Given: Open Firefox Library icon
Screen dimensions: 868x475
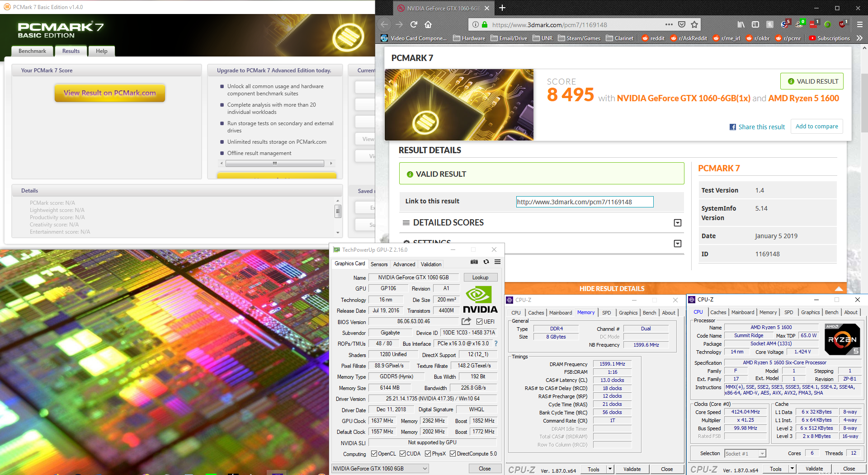Looking at the screenshot, I should tap(741, 24).
